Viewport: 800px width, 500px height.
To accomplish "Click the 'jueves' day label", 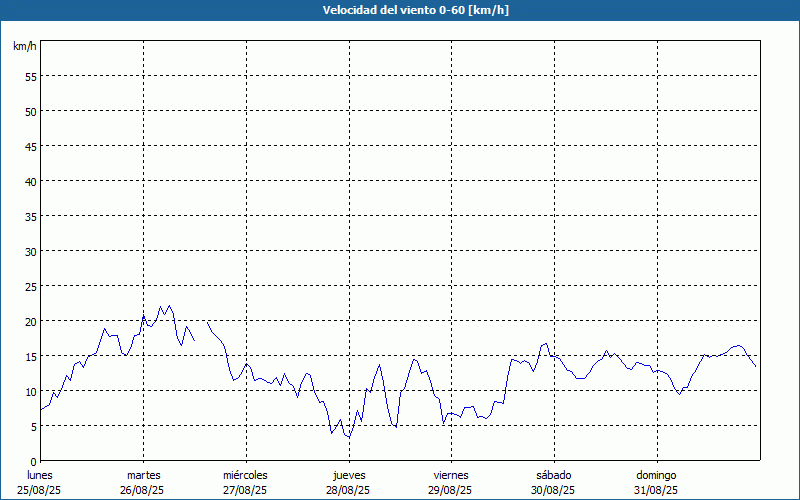I will 348,475.
